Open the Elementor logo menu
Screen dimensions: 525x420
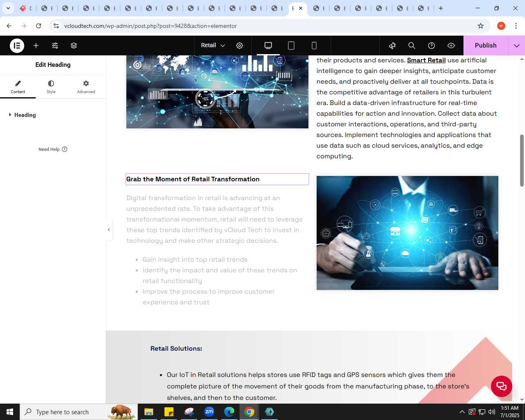pyautogui.click(x=17, y=46)
